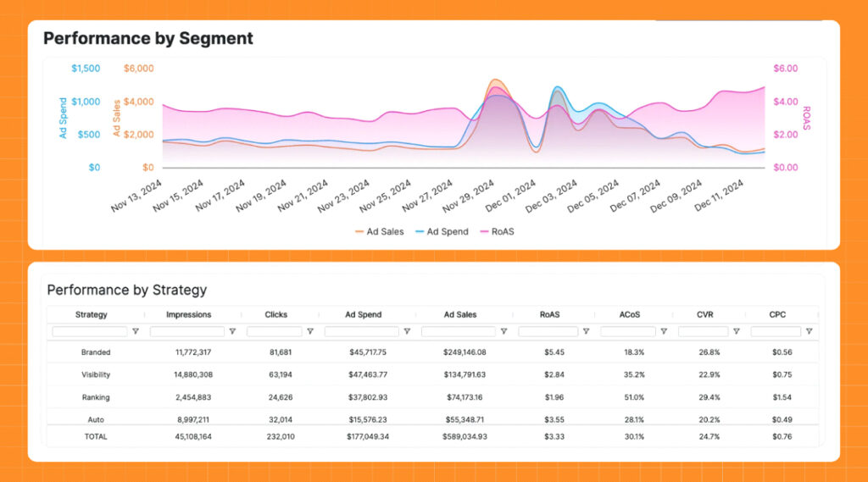Viewport: 868px width, 482px height.
Task: Sort table by the CPC column header
Action: [776, 314]
